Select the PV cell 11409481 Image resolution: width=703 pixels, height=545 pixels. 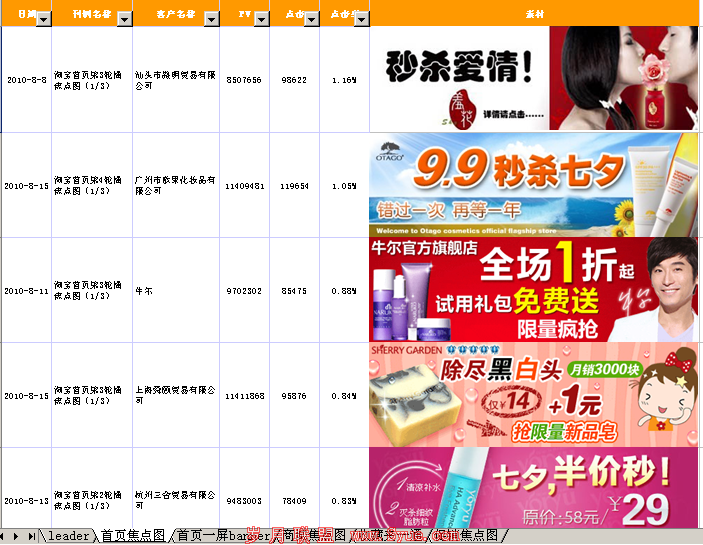click(244, 186)
